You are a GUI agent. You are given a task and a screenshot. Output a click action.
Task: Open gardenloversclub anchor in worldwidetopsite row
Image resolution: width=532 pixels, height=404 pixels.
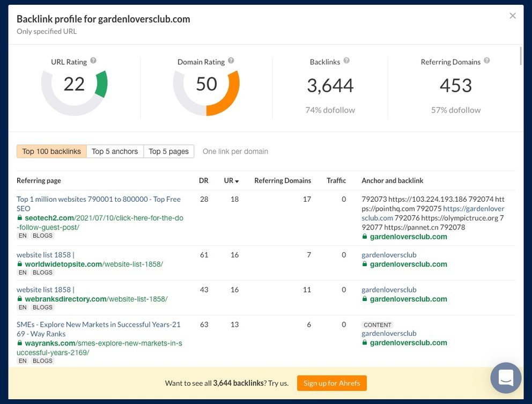389,255
